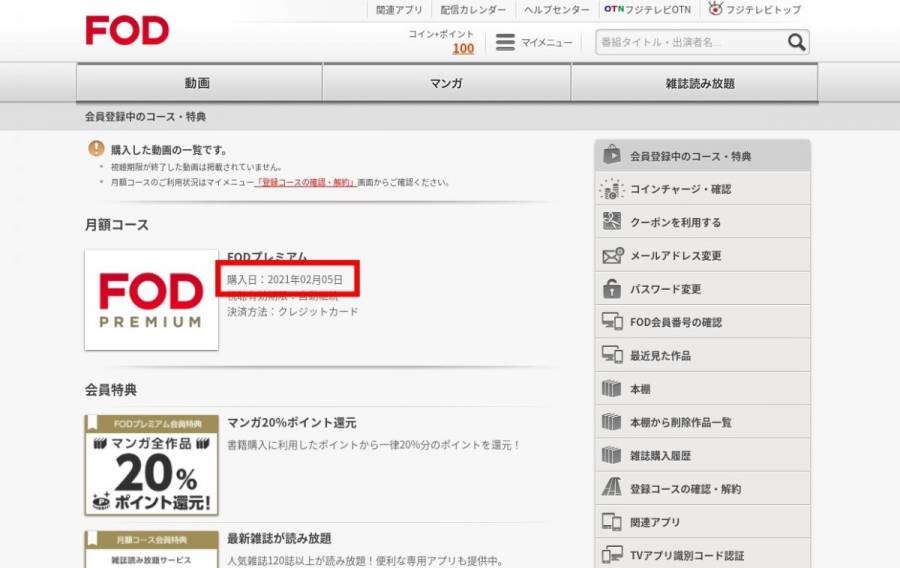This screenshot has width=900, height=568.
Task: Click the books icon for 本棚から削除作品一覧
Action: click(x=611, y=422)
